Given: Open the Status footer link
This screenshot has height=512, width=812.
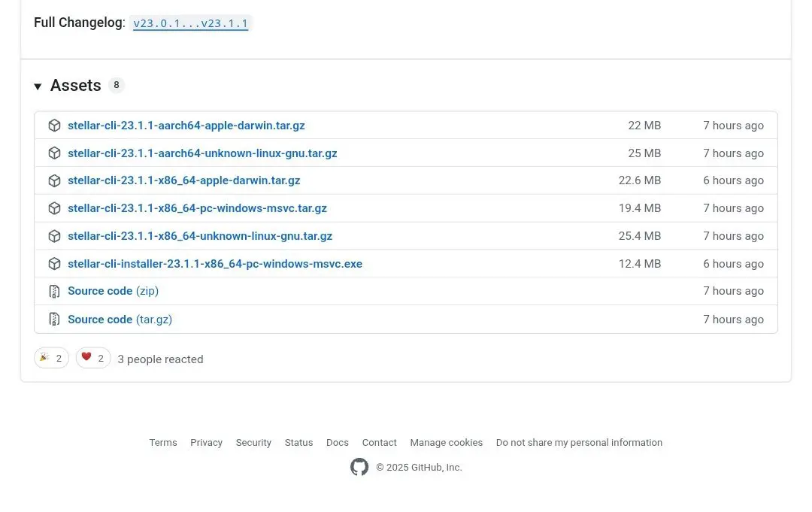Looking at the screenshot, I should tap(298, 443).
